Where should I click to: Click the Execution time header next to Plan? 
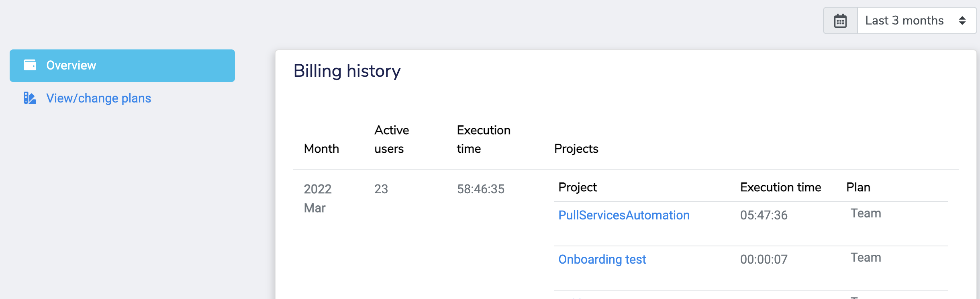(780, 187)
